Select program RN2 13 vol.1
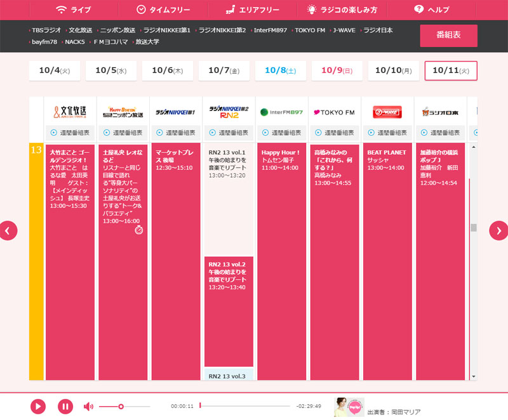The width and height of the screenshot is (508, 420). (x=229, y=200)
